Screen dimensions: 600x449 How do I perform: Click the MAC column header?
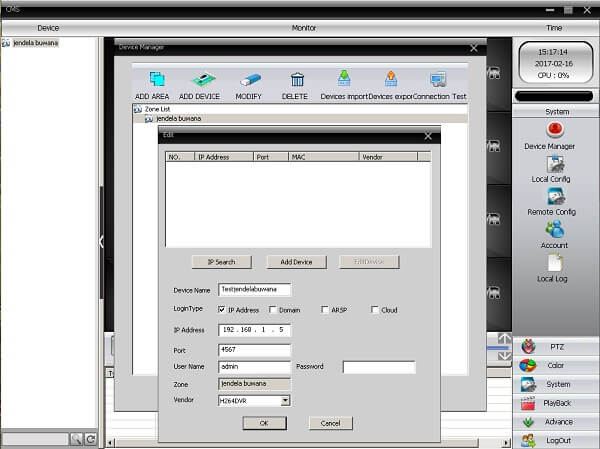pyautogui.click(x=324, y=157)
